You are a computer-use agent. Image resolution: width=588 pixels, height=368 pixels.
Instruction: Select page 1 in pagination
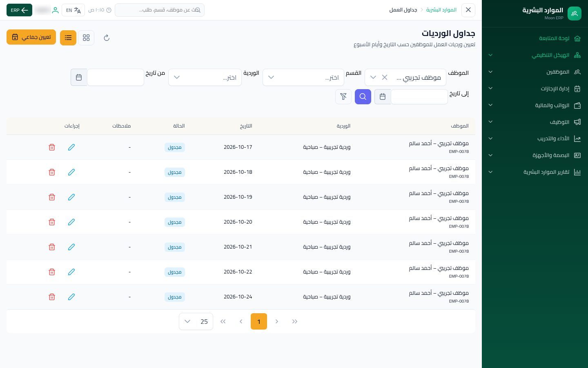coord(259,321)
